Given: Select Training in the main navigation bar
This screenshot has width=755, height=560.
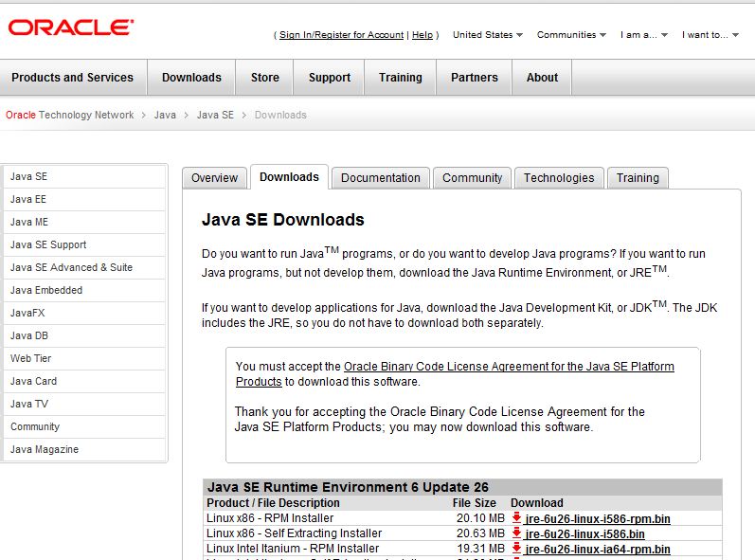Looking at the screenshot, I should pyautogui.click(x=401, y=78).
